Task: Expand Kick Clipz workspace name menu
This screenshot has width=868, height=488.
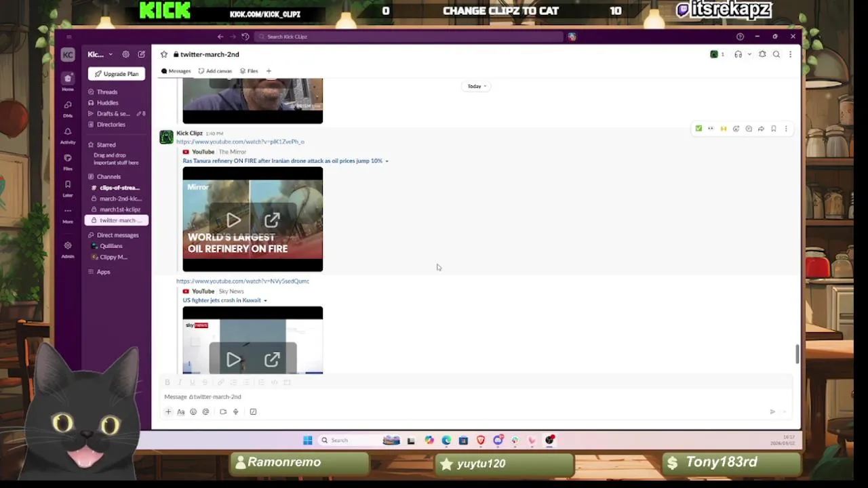Action: tap(100, 54)
